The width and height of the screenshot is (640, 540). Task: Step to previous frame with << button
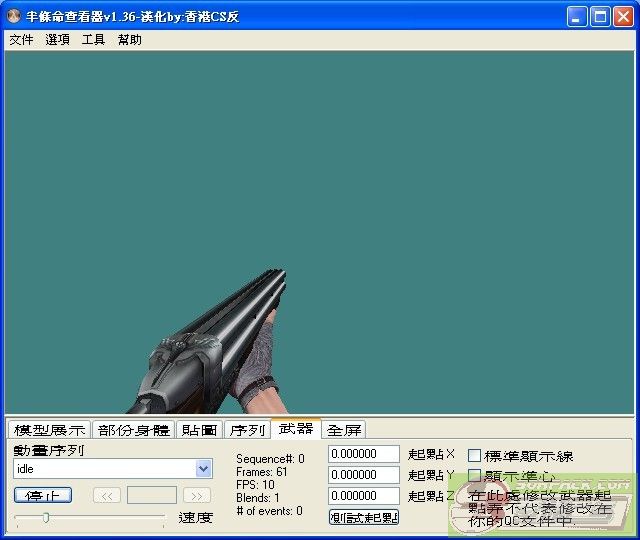[107, 496]
